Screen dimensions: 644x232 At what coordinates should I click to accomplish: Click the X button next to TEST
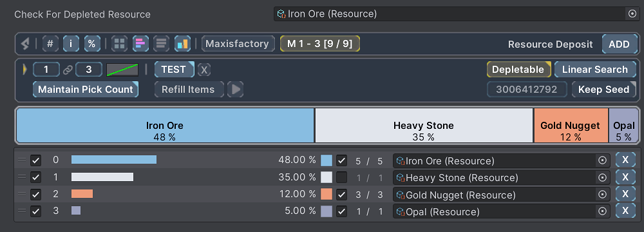point(204,70)
